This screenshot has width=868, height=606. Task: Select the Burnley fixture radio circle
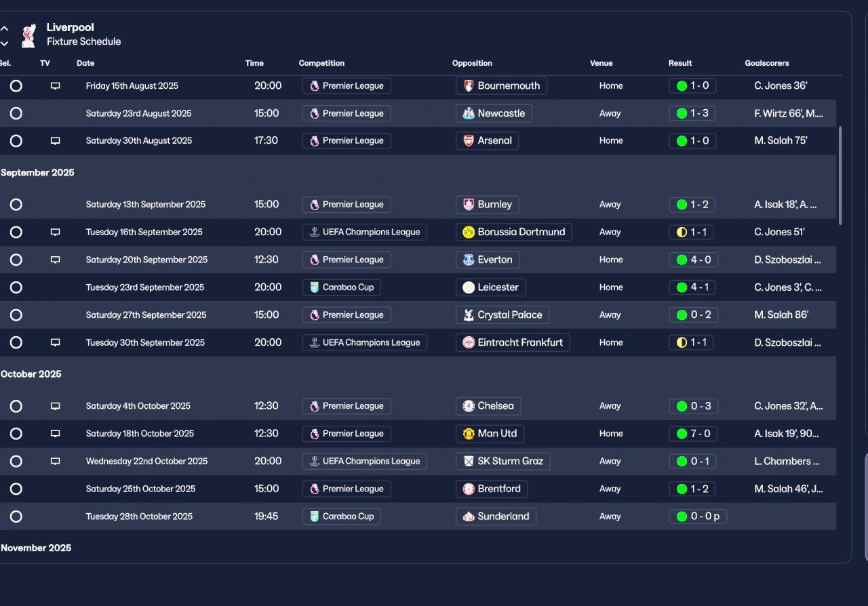(x=16, y=205)
